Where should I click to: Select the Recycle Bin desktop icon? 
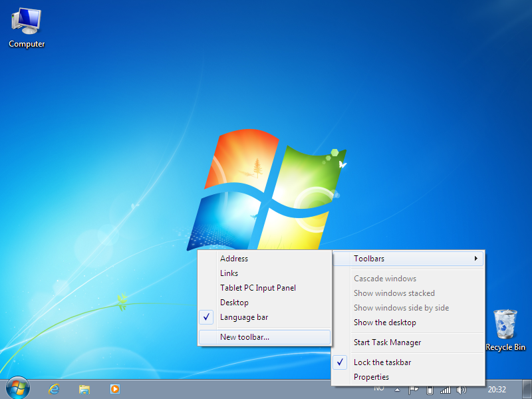click(505, 330)
